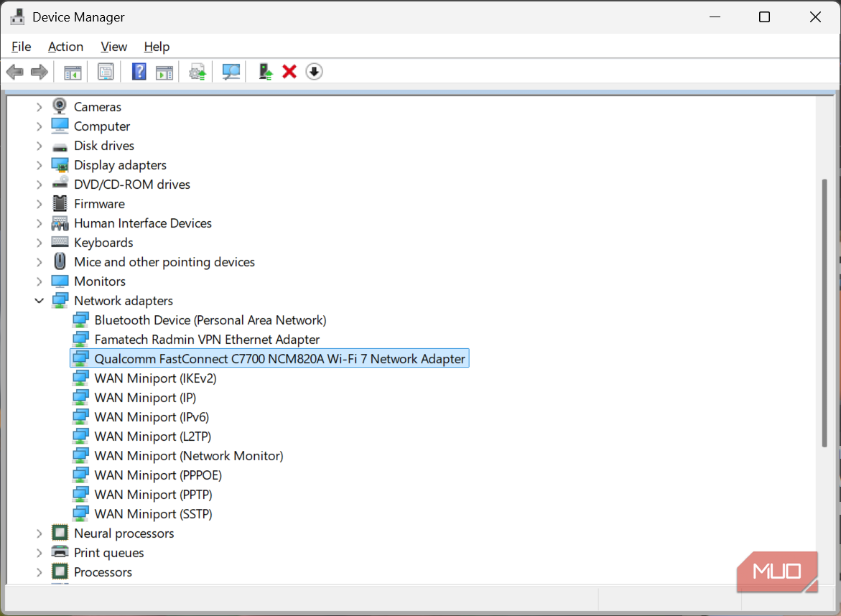Select the DVD/CD-ROM drives label

coord(132,185)
